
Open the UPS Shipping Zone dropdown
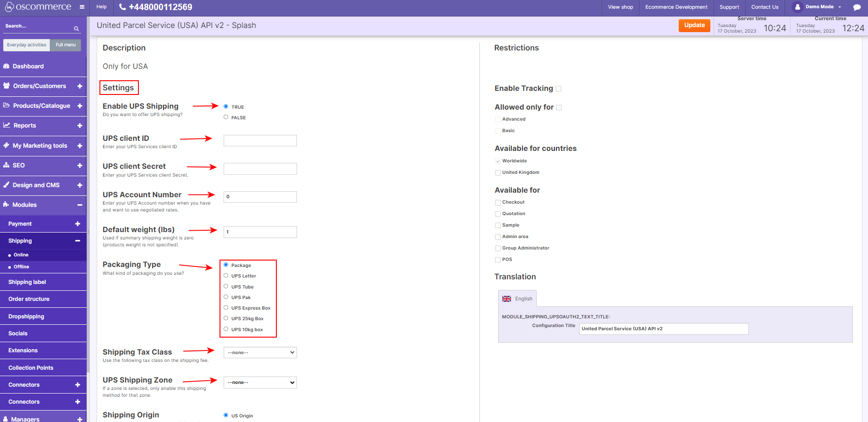[260, 383]
